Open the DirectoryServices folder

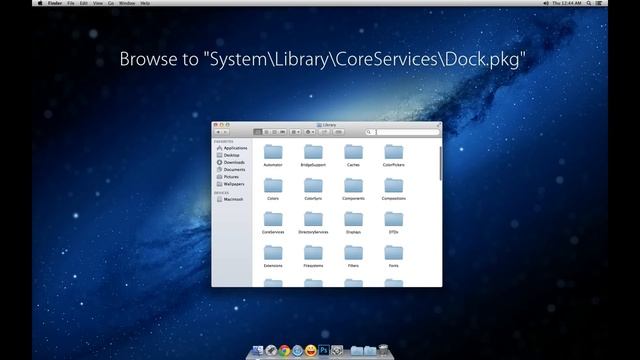313,220
